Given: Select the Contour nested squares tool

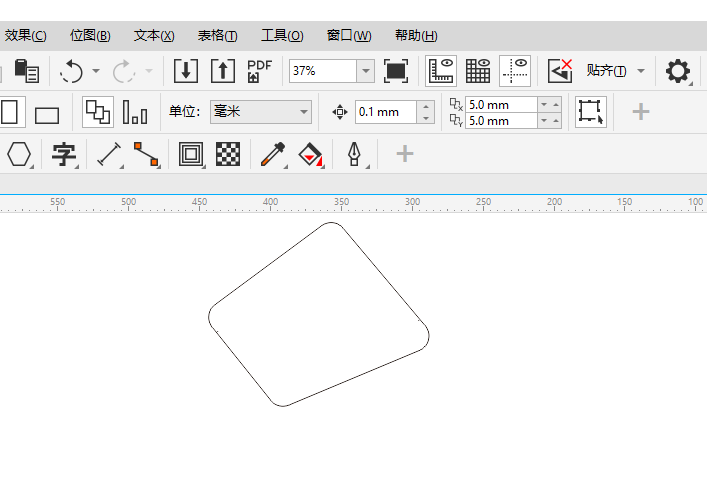Looking at the screenshot, I should [191, 154].
